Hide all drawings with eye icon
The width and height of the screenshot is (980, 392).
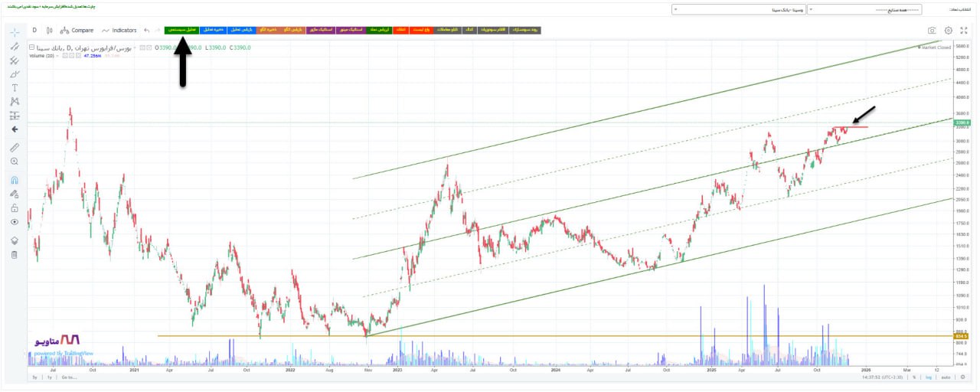click(x=14, y=222)
